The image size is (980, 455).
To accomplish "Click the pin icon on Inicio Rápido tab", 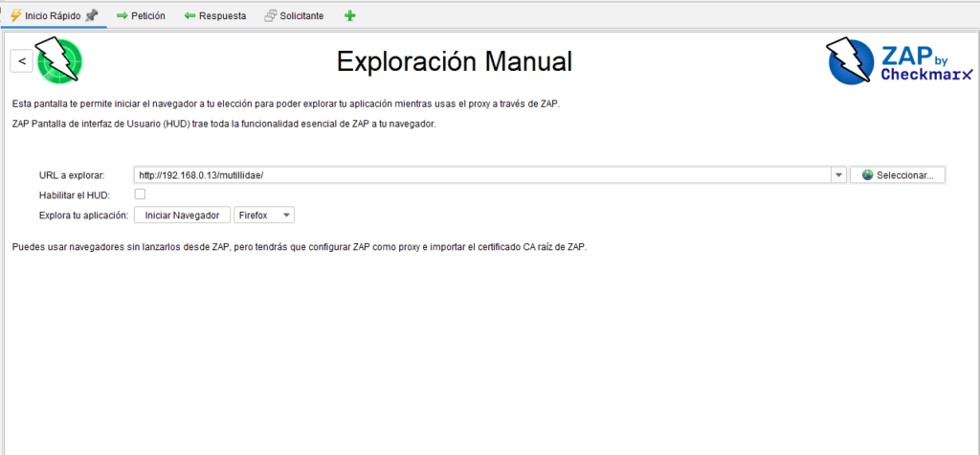I will coord(91,16).
